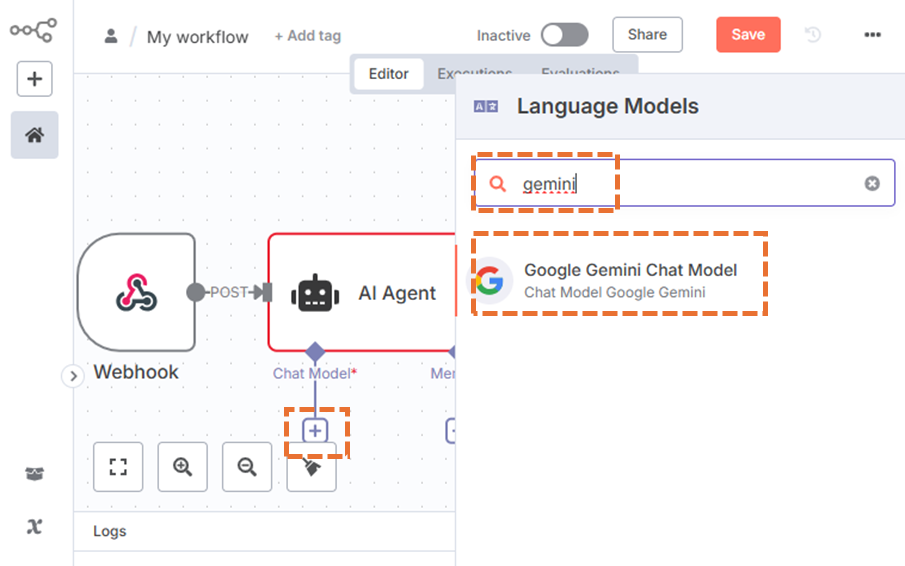Image resolution: width=905 pixels, height=566 pixels.
Task: Click the Language Models panel icon
Action: pyautogui.click(x=485, y=106)
